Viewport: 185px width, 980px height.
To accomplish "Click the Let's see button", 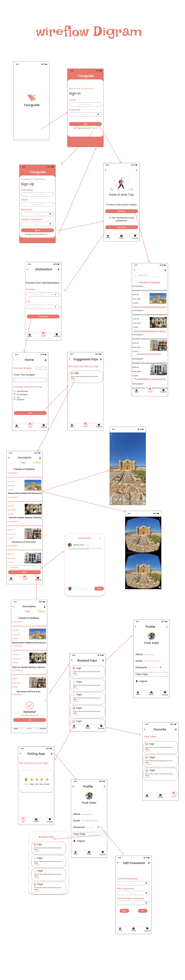I will (x=122, y=211).
